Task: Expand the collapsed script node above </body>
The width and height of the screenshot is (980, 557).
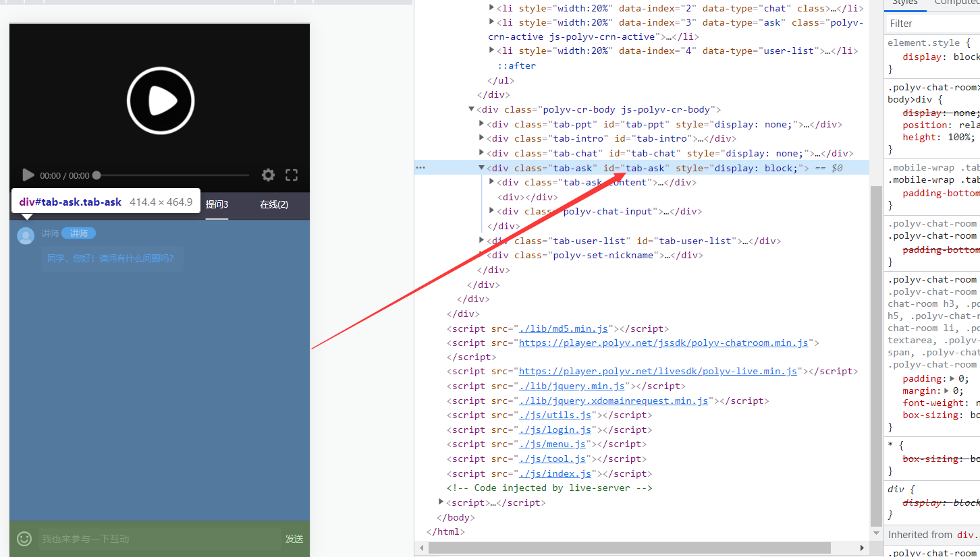Action: click(441, 502)
